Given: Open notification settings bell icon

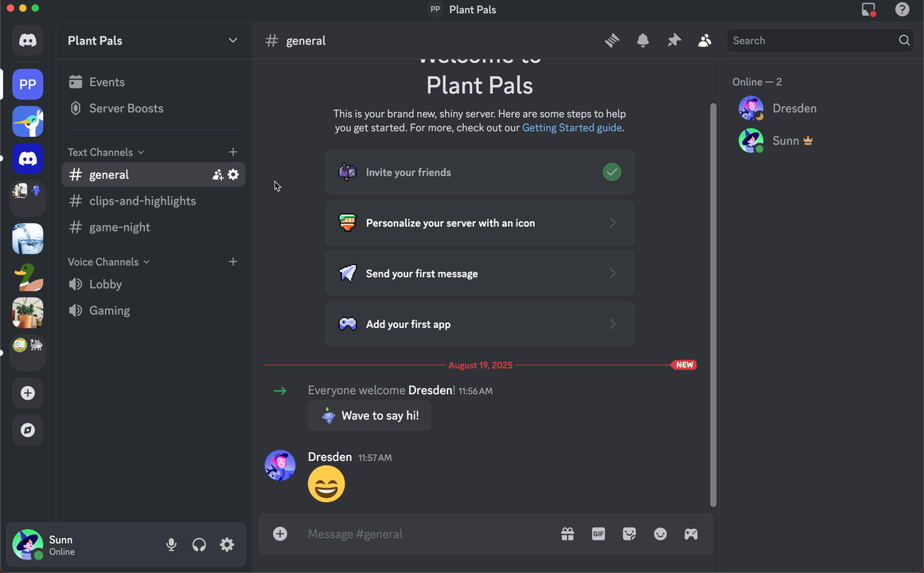Looking at the screenshot, I should coord(643,40).
